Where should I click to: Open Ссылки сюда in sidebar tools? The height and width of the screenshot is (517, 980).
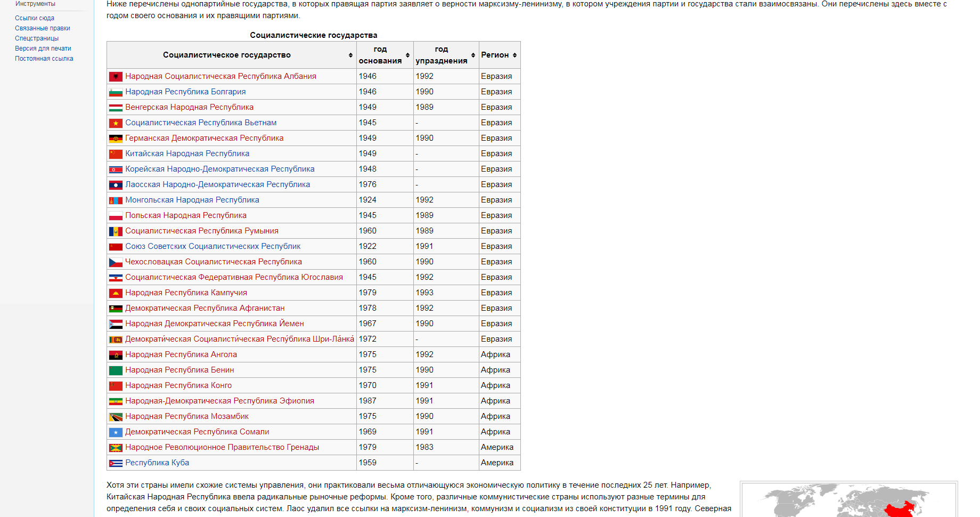click(35, 18)
